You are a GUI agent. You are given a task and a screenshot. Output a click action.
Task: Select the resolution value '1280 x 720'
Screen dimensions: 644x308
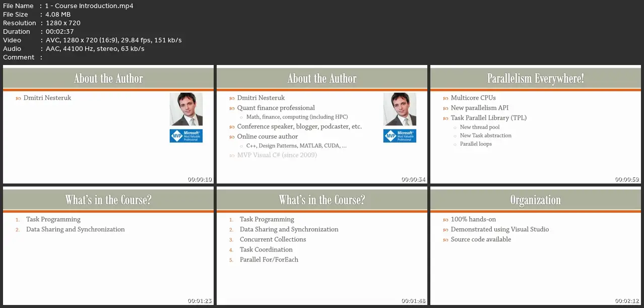pyautogui.click(x=62, y=23)
